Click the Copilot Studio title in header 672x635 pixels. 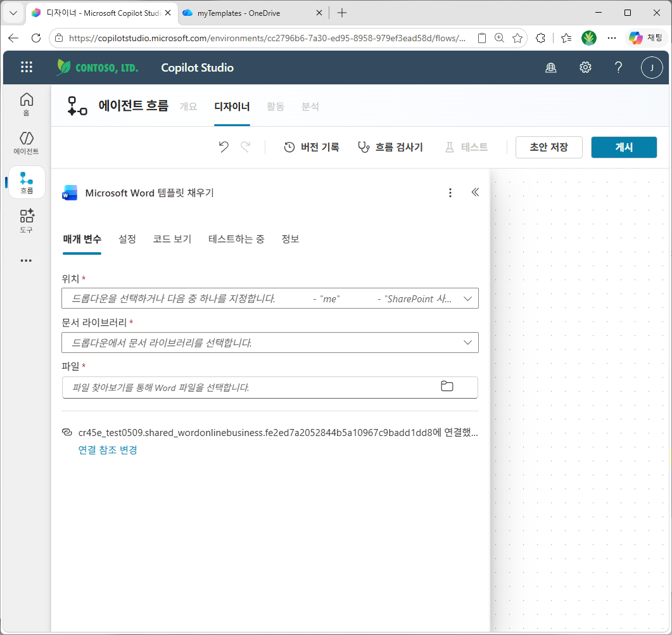pyautogui.click(x=197, y=68)
